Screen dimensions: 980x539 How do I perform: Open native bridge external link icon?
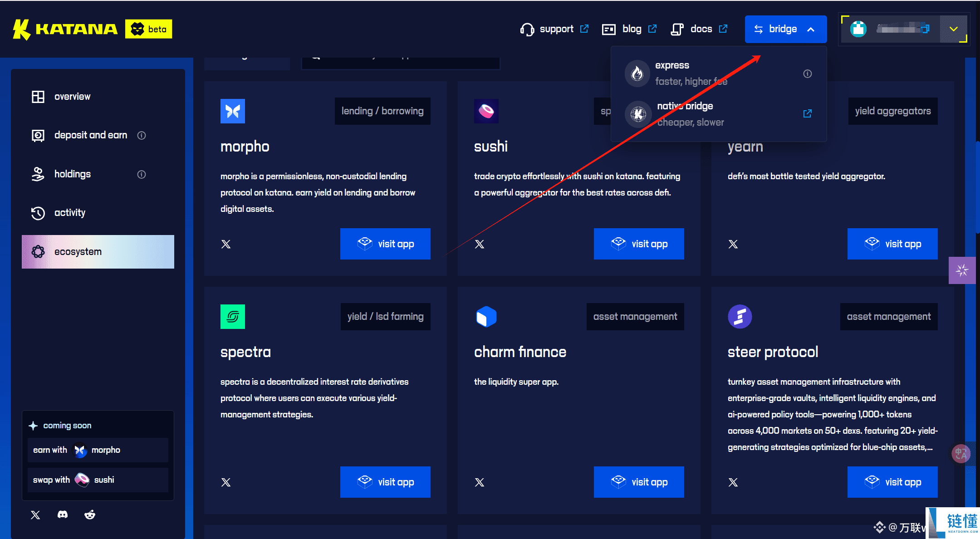coord(808,113)
